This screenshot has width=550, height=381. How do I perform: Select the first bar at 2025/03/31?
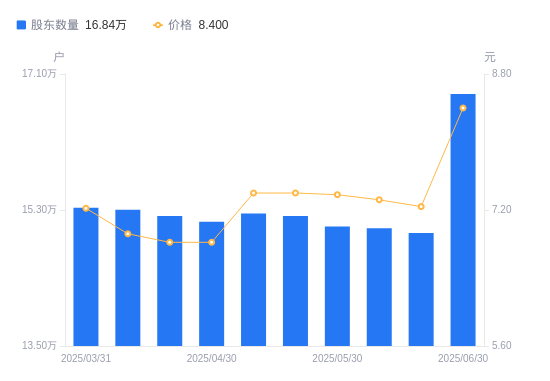86,277
